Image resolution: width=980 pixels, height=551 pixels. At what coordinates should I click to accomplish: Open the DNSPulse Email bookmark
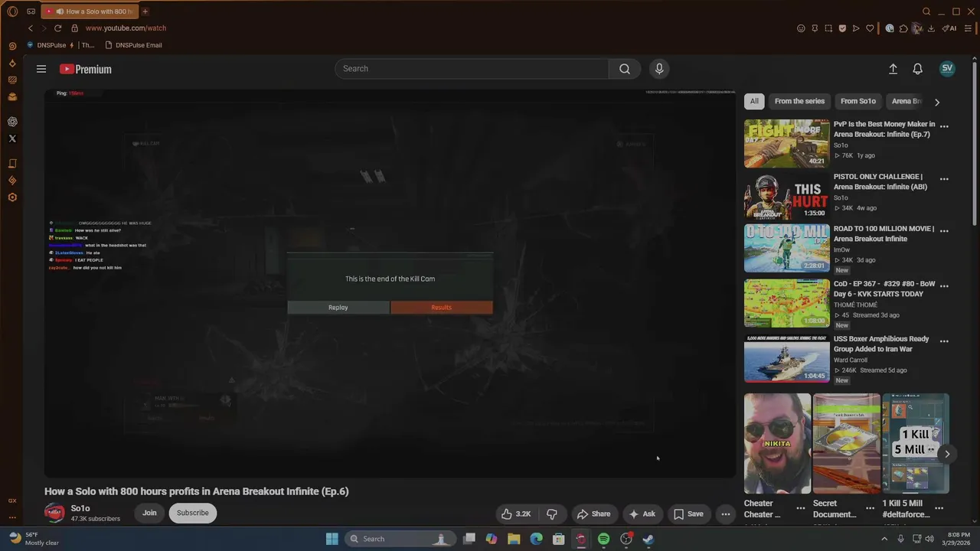click(x=133, y=45)
